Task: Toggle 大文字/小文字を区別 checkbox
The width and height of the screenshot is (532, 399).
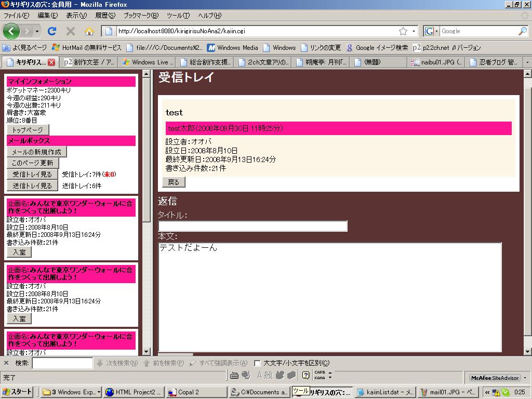Action: point(258,363)
